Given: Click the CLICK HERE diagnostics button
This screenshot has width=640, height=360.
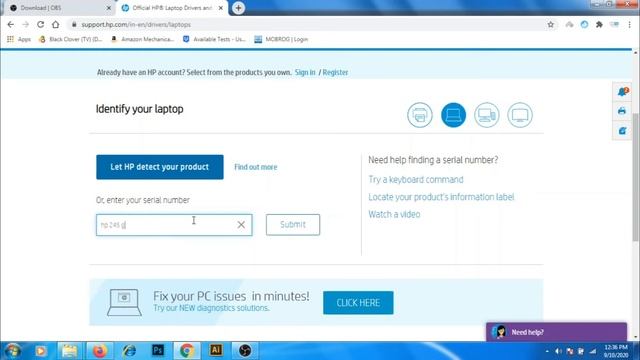Looking at the screenshot, I should tap(358, 303).
